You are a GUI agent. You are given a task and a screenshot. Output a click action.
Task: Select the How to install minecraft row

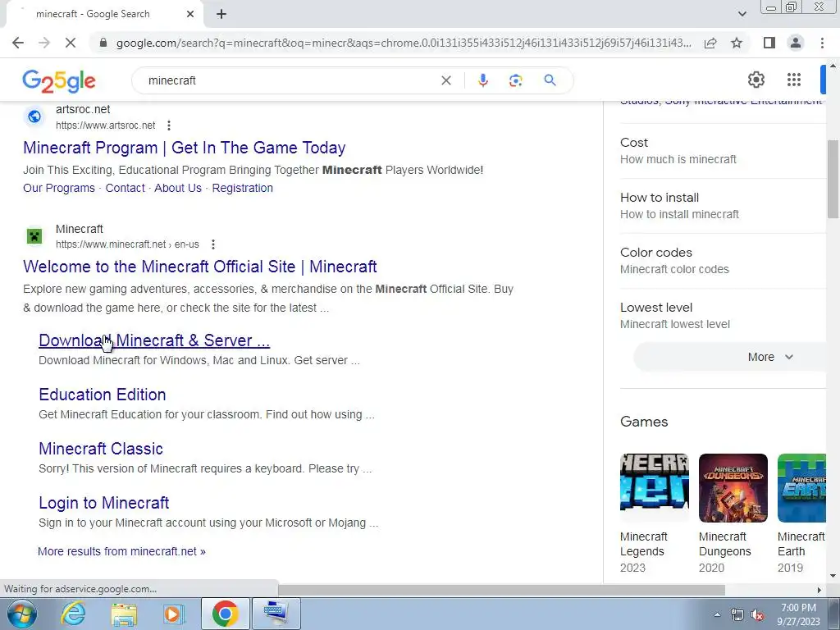point(723,206)
